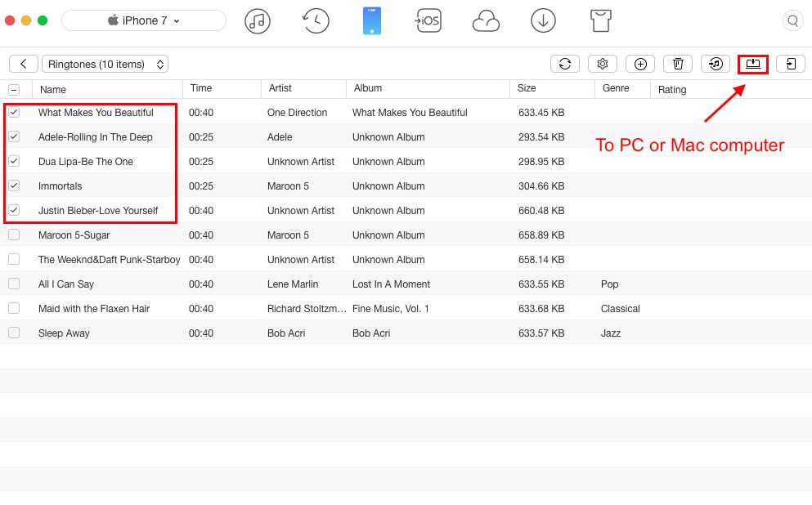
Task: Send ringtones to iTunes icon
Action: click(716, 65)
